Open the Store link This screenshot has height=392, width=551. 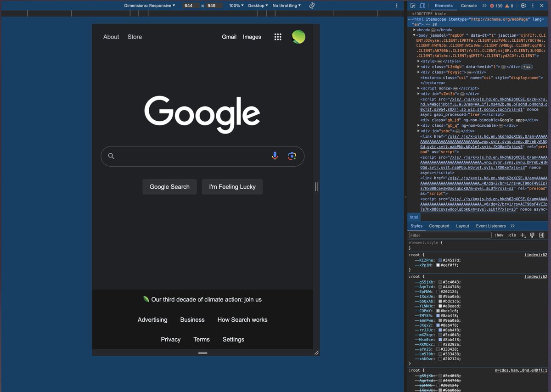(x=135, y=37)
